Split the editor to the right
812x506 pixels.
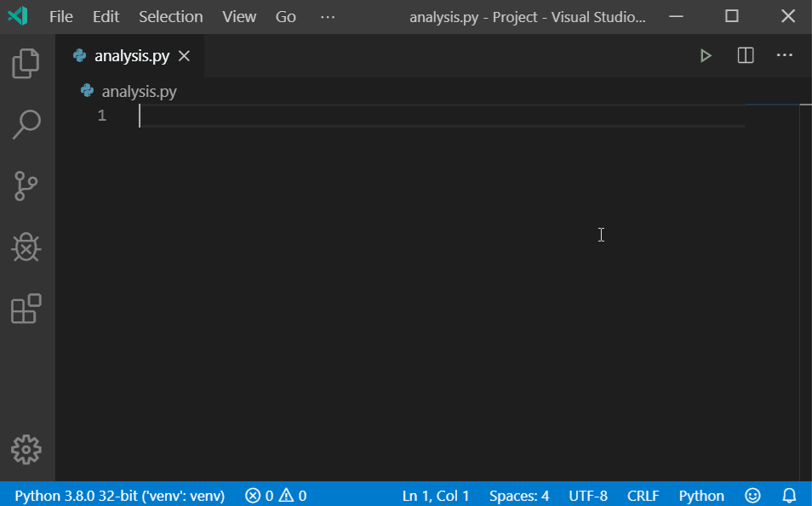coord(746,56)
